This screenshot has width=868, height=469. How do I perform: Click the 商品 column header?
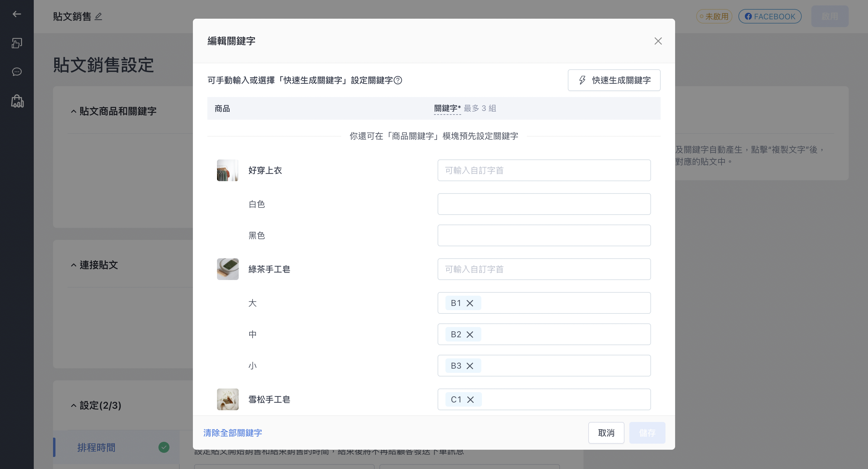[222, 109]
